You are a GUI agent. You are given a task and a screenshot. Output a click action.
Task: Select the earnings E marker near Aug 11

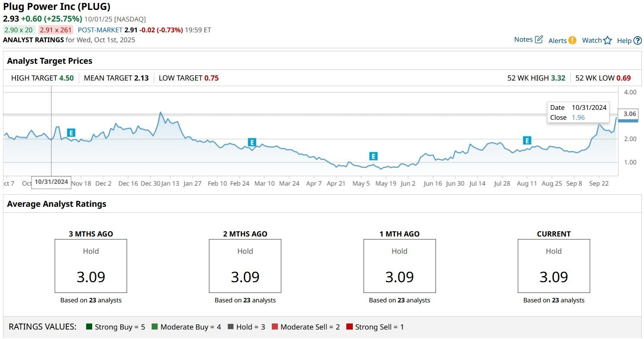click(527, 140)
